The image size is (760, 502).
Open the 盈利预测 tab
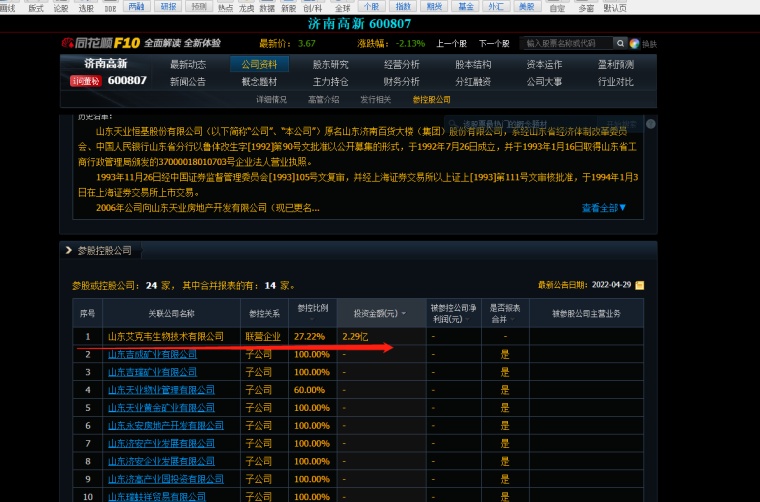(616, 64)
